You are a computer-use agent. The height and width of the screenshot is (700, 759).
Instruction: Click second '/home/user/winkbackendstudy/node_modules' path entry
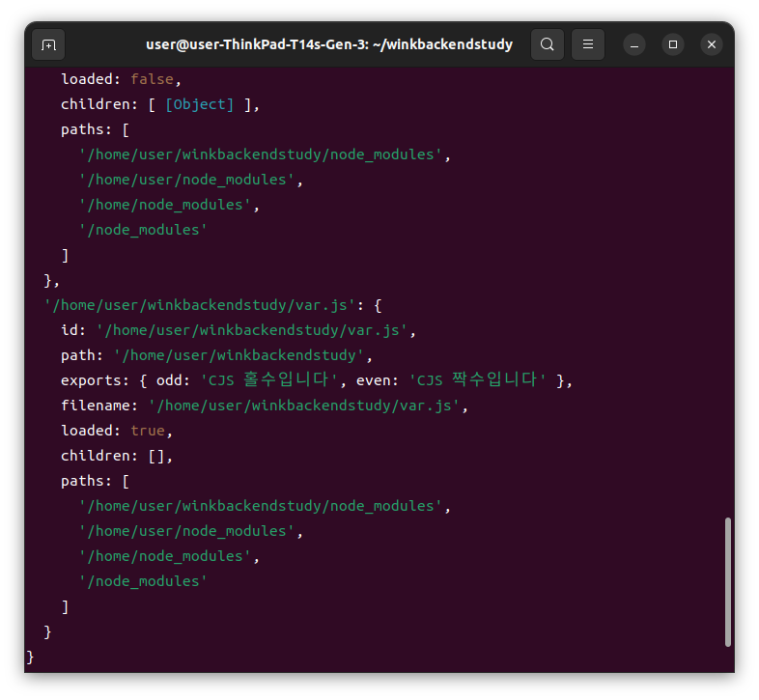click(x=261, y=506)
